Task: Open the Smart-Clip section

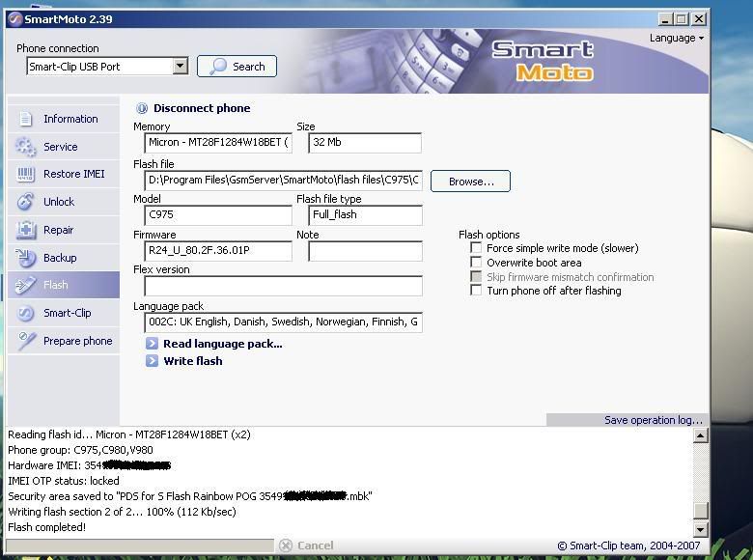Action: (x=64, y=313)
